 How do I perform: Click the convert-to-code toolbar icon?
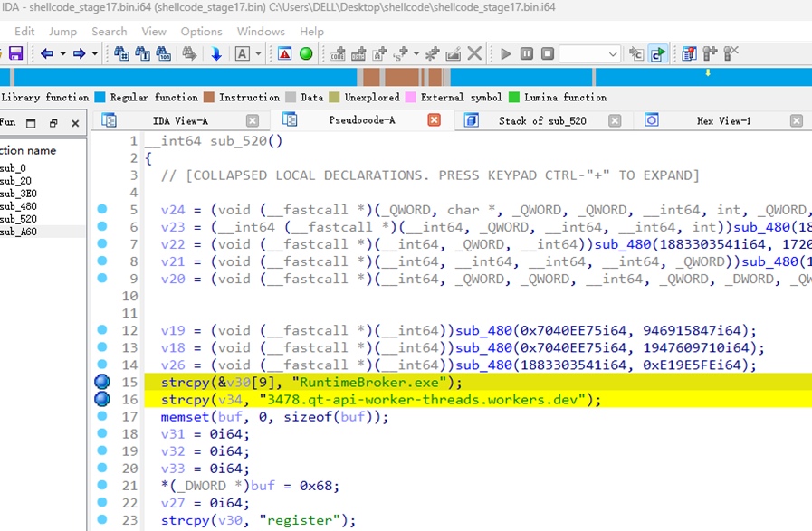(x=338, y=53)
